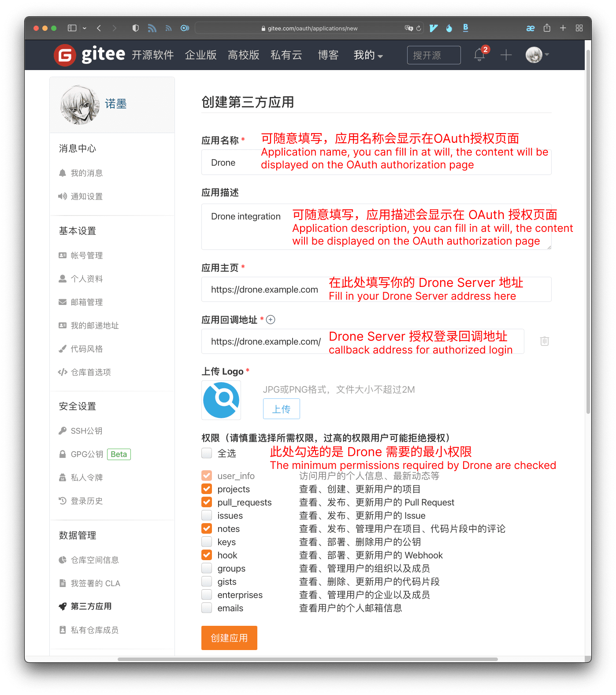Image resolution: width=616 pixels, height=695 pixels.
Task: Click the B extension icon
Action: pos(465,28)
